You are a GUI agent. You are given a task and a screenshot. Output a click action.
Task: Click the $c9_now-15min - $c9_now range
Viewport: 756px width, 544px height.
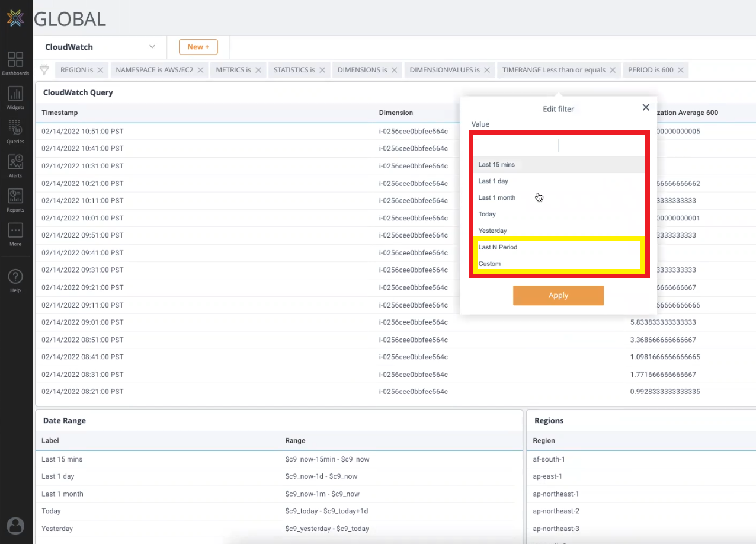(327, 459)
